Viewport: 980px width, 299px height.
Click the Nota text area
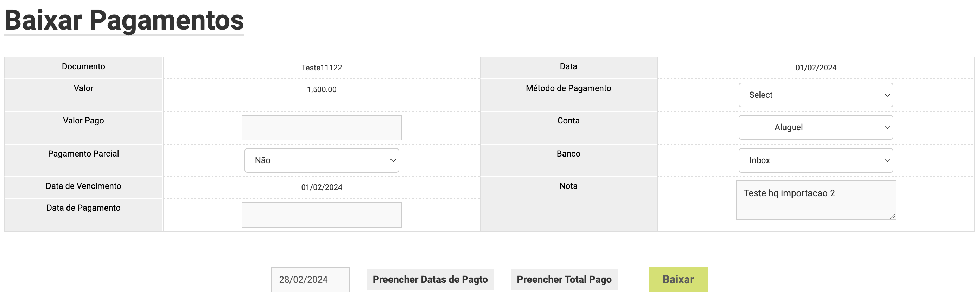click(x=815, y=200)
